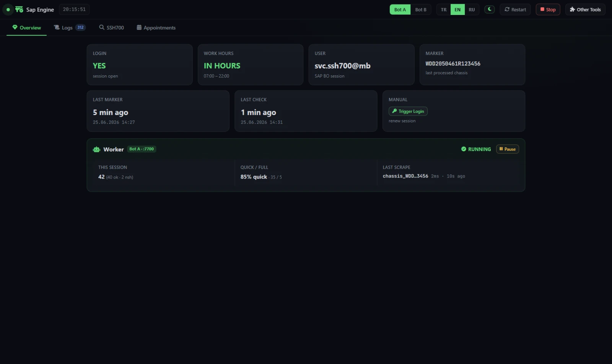Click '1 min ago' last check value
Screen dimensions: 612x364
pos(258,112)
